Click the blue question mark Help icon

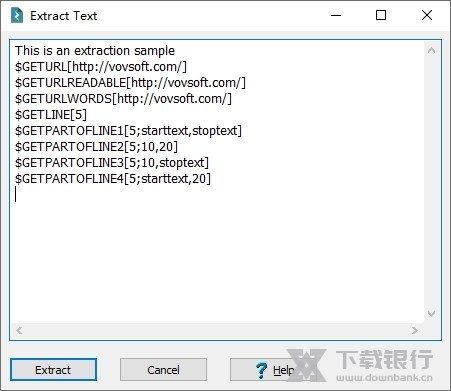(x=262, y=370)
